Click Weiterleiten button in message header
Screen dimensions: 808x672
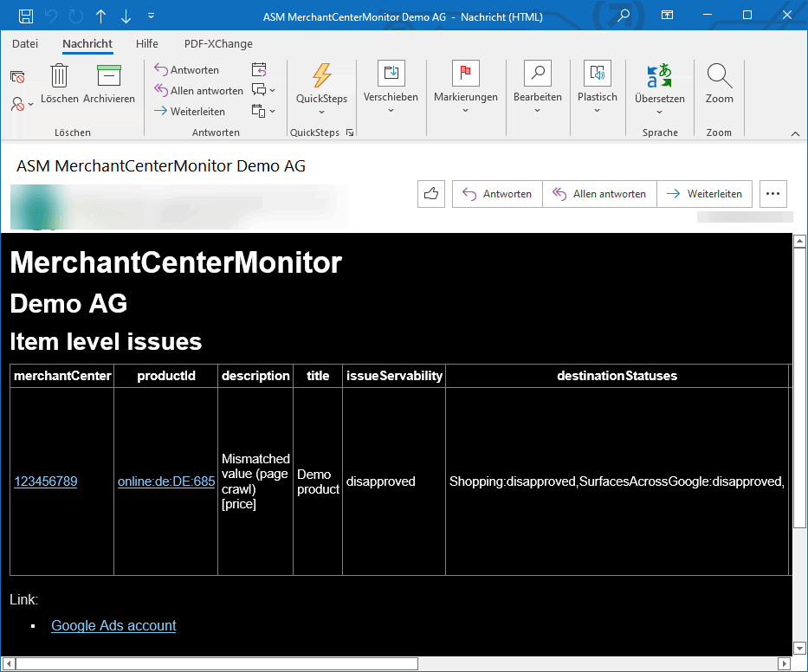704,194
